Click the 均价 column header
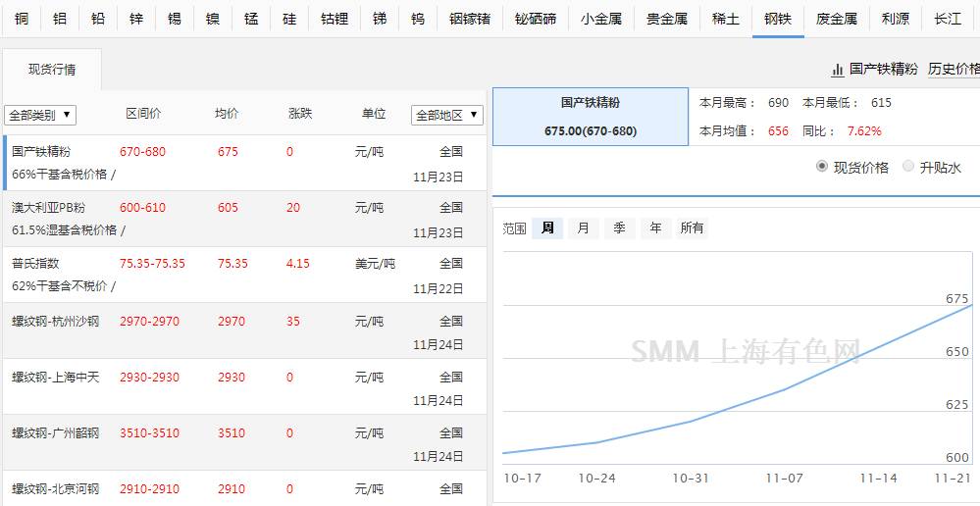Image resolution: width=980 pixels, height=506 pixels. [227, 114]
